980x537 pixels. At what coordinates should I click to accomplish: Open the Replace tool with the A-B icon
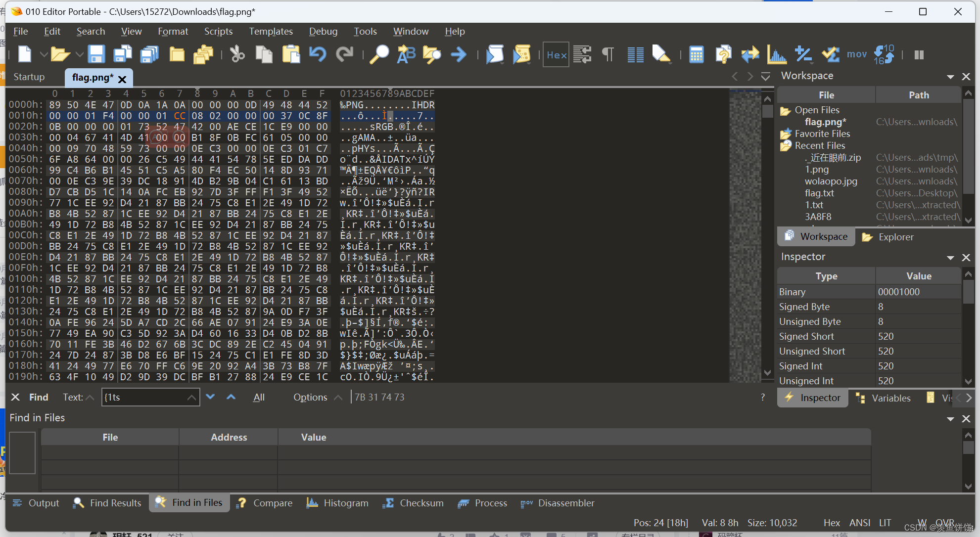406,54
